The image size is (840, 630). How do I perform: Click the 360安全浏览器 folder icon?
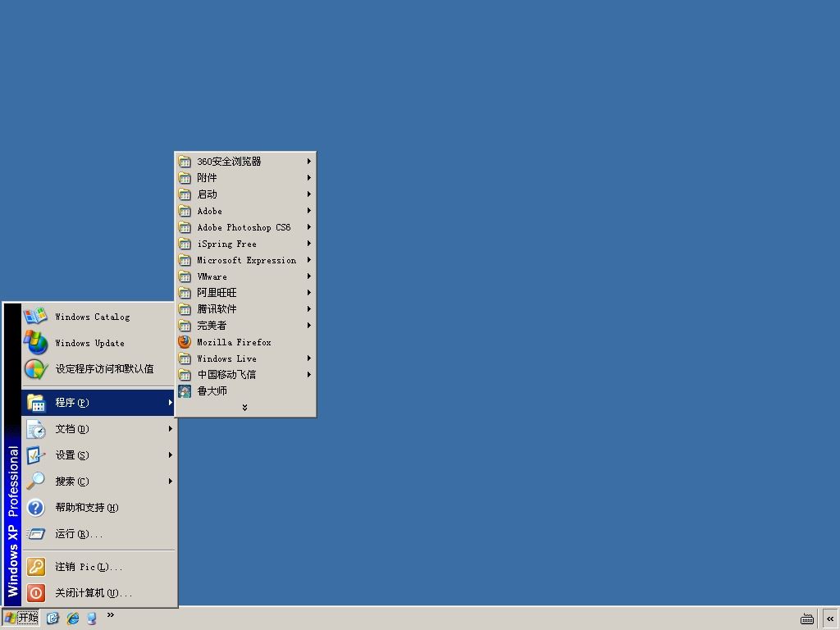(185, 162)
